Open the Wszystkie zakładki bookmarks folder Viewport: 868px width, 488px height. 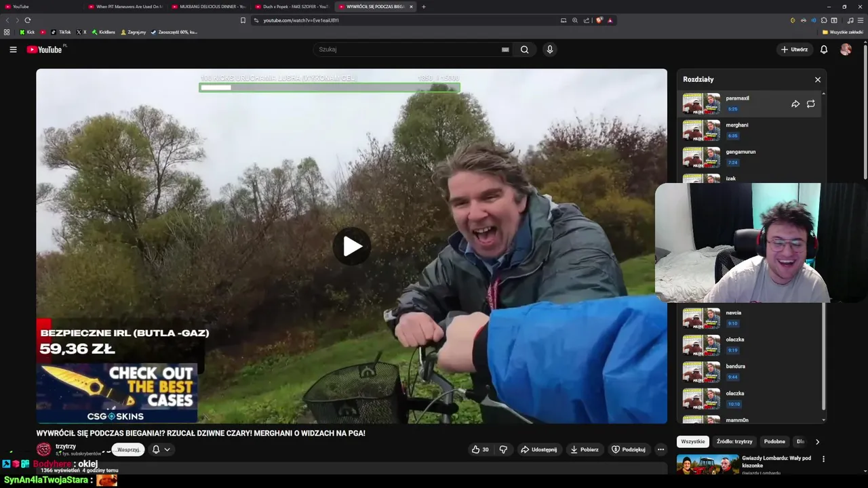click(843, 32)
